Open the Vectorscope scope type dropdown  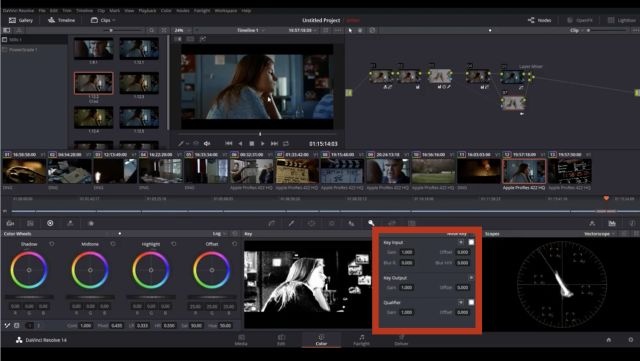599,234
